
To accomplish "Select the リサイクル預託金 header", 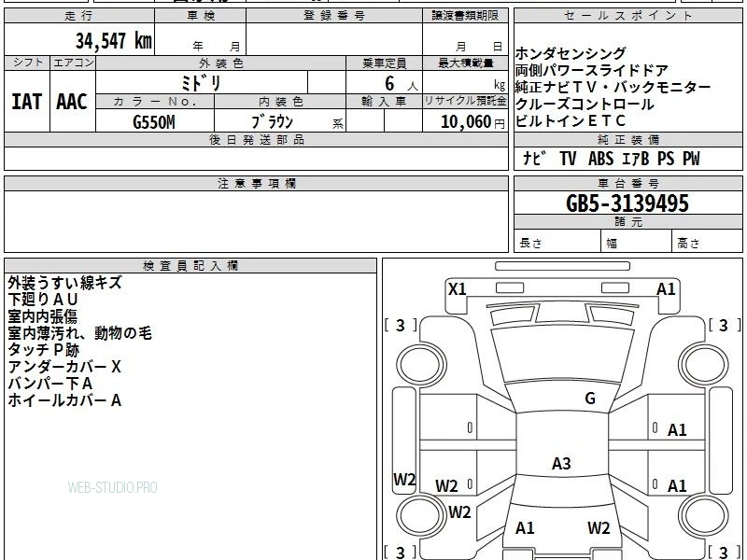I will pyautogui.click(x=465, y=102).
